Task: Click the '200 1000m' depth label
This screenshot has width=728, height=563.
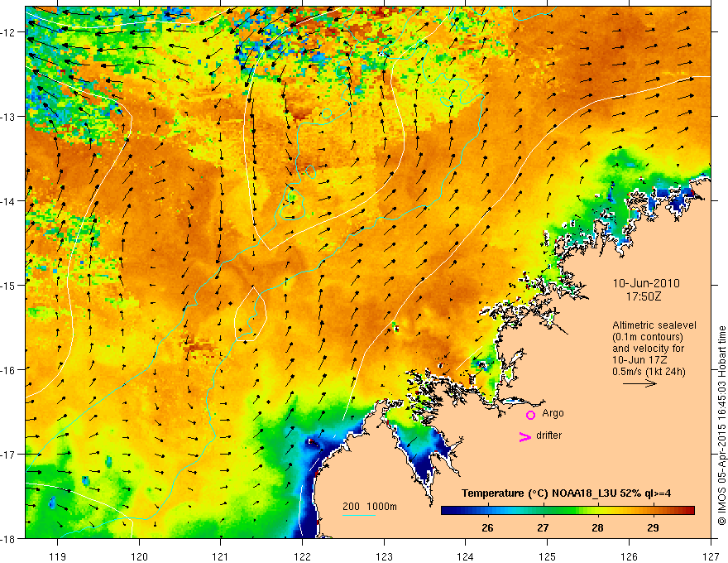Action: [x=370, y=507]
